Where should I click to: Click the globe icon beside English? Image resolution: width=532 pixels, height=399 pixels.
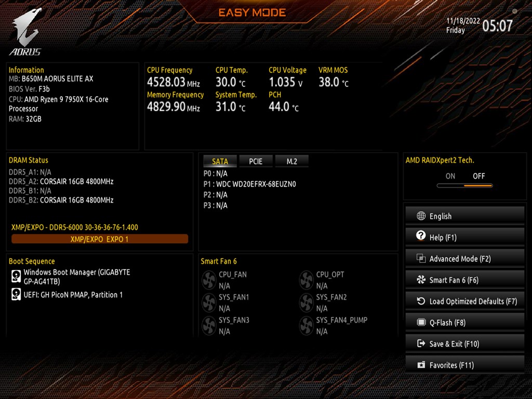421,216
